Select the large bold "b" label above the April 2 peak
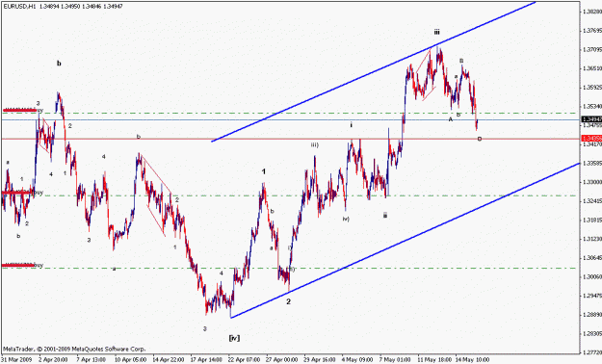This screenshot has width=602, height=364. pyautogui.click(x=59, y=64)
